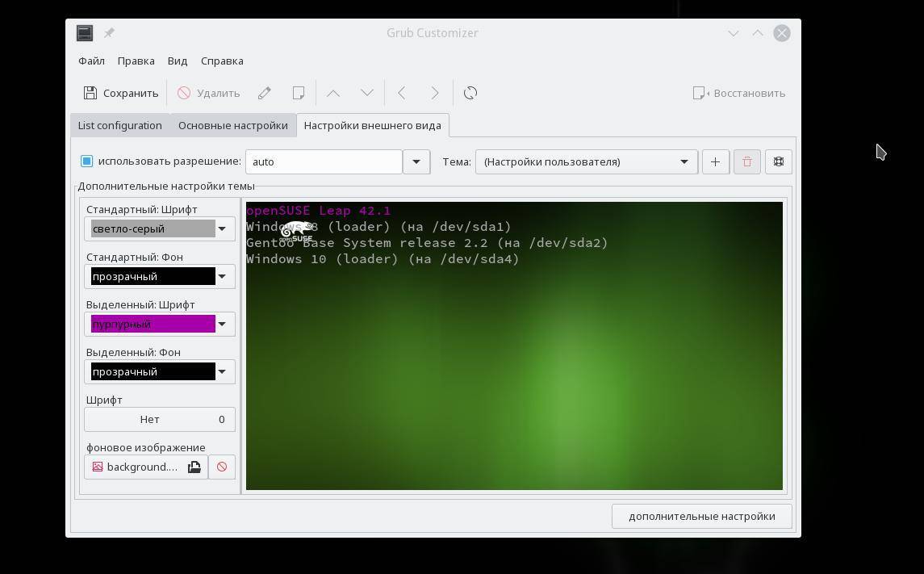Click the resolution auto text field
This screenshot has height=574, width=924.
(323, 161)
